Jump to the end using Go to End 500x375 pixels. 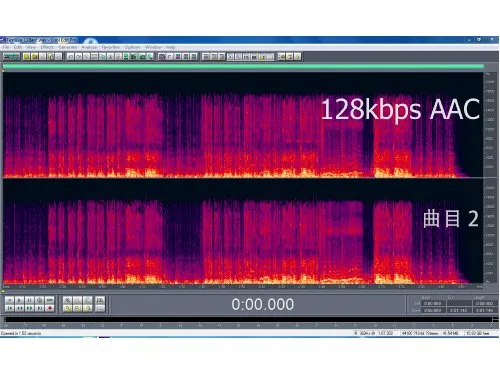click(39, 308)
